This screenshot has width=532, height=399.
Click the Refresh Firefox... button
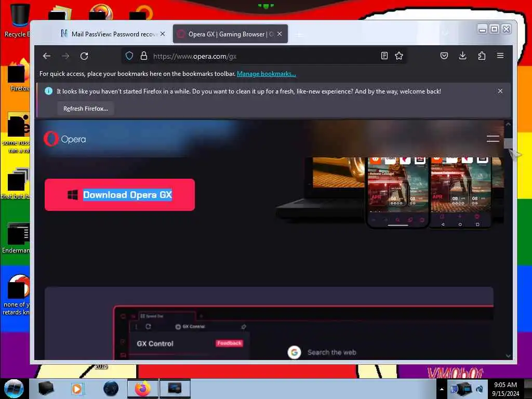[86, 109]
